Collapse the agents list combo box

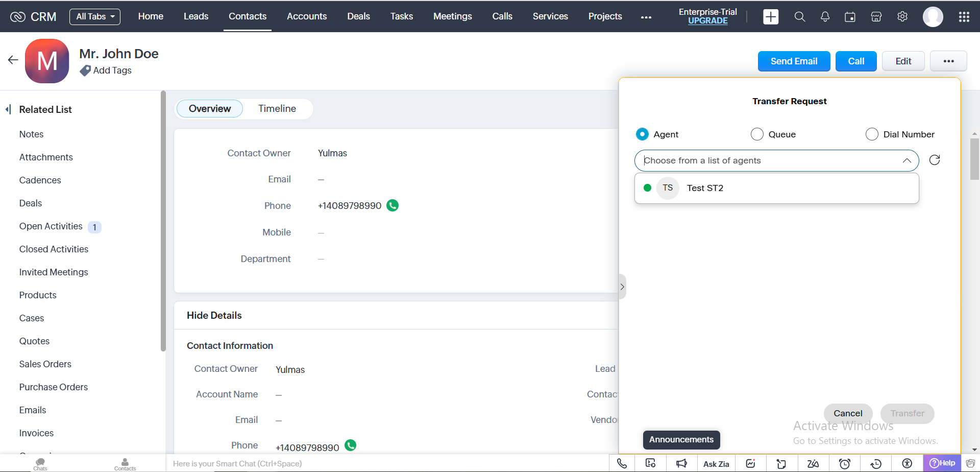coord(906,160)
